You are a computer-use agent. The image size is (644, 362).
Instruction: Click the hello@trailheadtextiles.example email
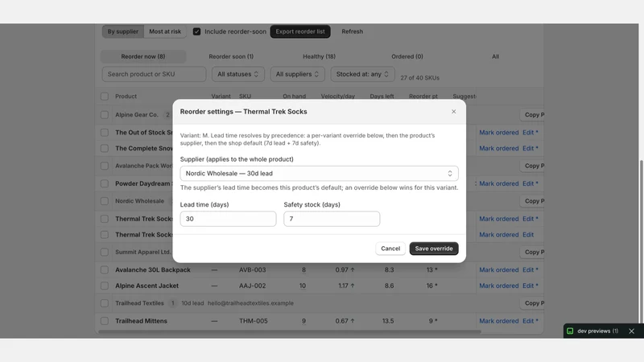point(250,303)
